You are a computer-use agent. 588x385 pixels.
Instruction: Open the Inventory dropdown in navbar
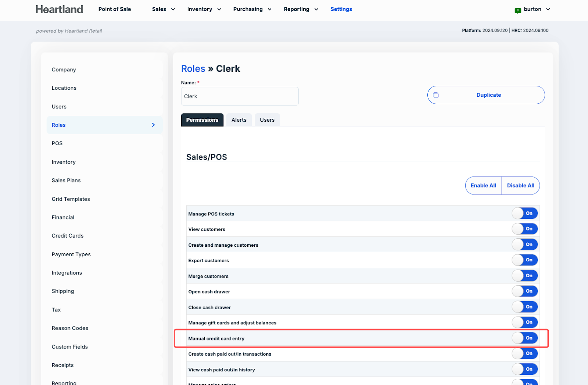point(204,9)
